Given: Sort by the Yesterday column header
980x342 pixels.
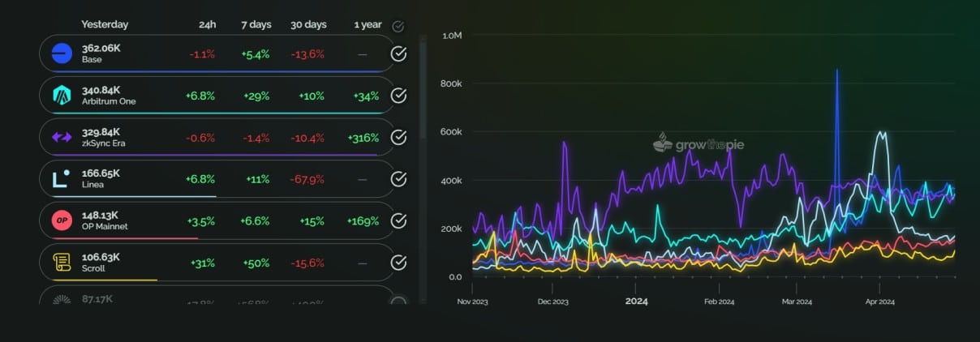Looking at the screenshot, I should click(105, 24).
